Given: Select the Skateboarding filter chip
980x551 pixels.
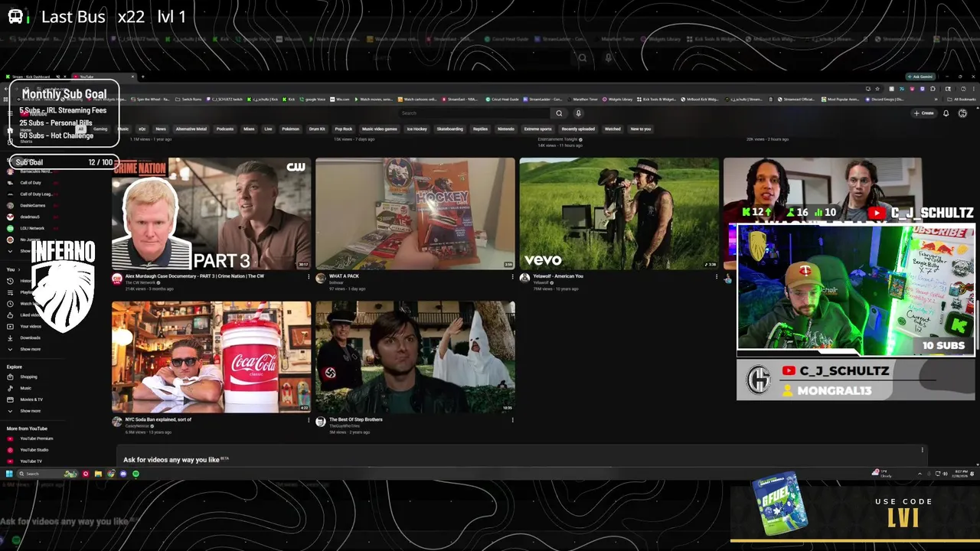Looking at the screenshot, I should [x=449, y=129].
